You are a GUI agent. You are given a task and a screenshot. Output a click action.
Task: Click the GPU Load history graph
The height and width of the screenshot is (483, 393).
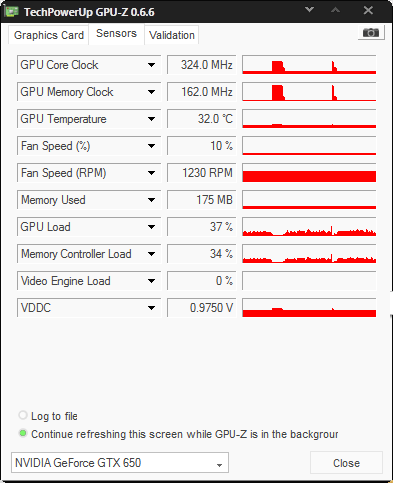[x=309, y=227]
